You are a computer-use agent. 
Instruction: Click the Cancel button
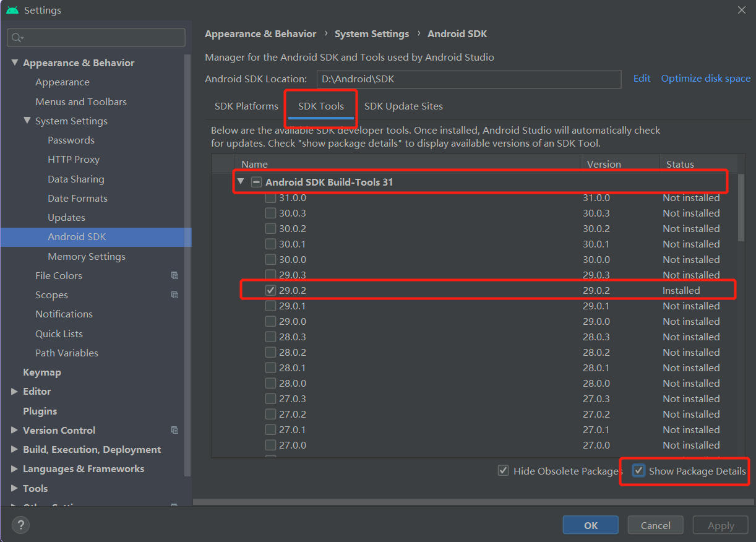[656, 525]
